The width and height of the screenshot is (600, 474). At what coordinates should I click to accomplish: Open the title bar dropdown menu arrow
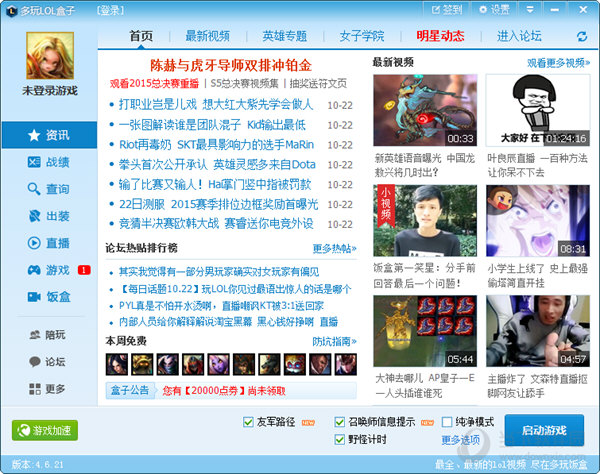pos(530,10)
